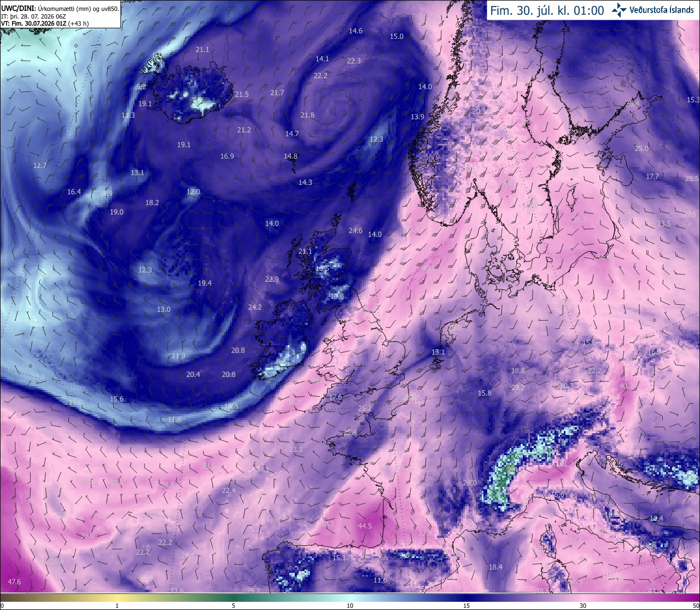
Task: Click the 26.0 value label beside the Alps
Action: 470,483
